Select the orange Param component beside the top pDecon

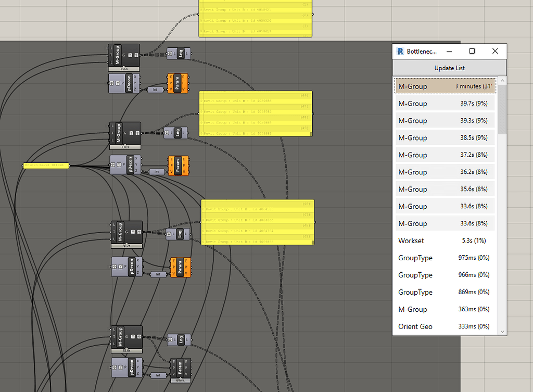tap(177, 83)
